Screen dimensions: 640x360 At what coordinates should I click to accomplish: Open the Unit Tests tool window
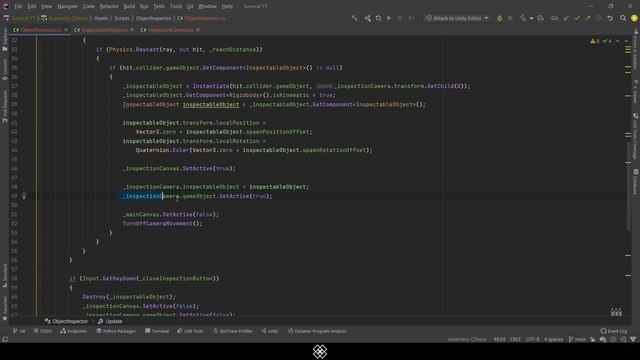(190, 331)
